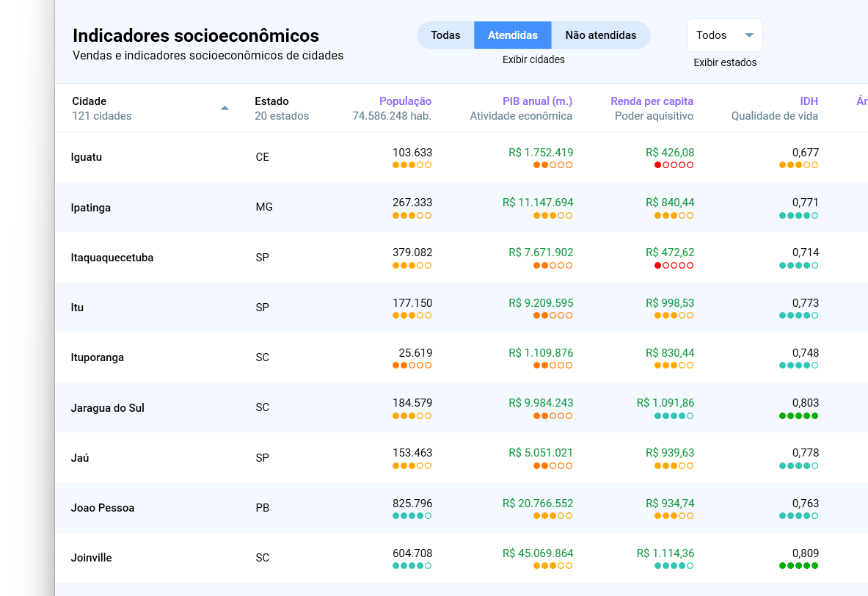Click Joinville IDH value 0,809
This screenshot has width=868, height=596.
coord(806,553)
